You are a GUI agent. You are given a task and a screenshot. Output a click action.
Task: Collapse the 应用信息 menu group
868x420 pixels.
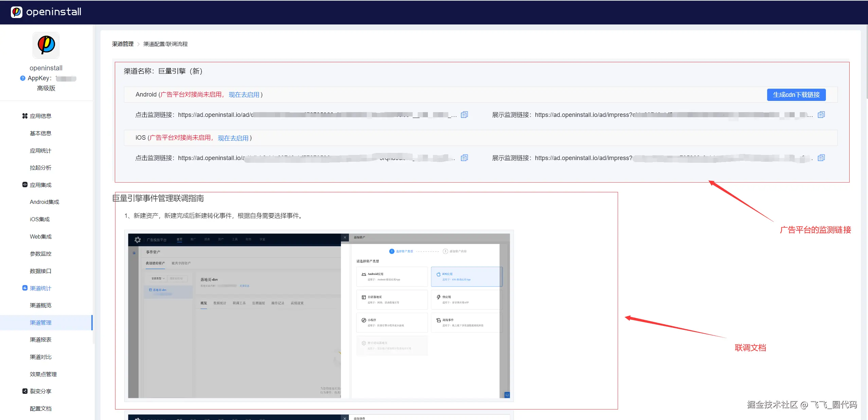40,116
